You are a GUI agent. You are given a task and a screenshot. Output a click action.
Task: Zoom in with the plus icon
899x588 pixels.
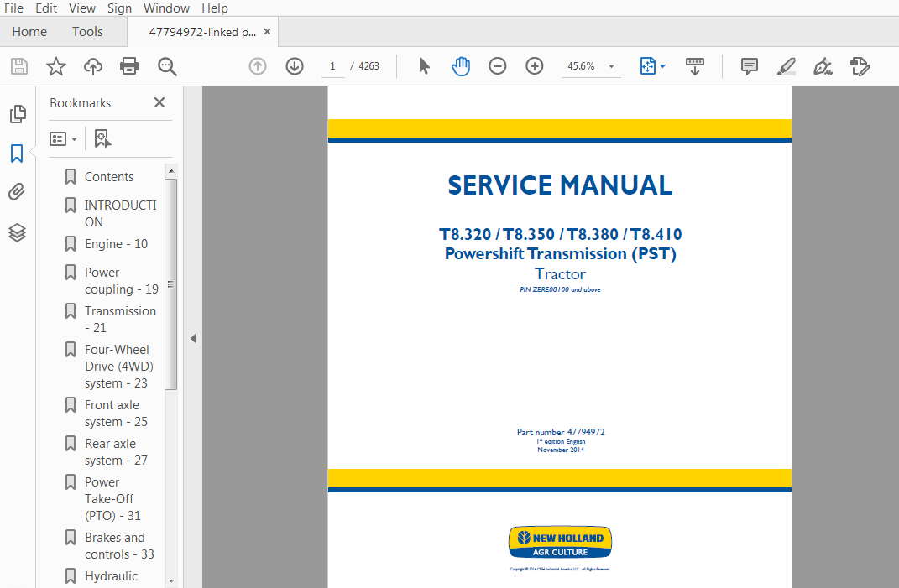coord(535,66)
